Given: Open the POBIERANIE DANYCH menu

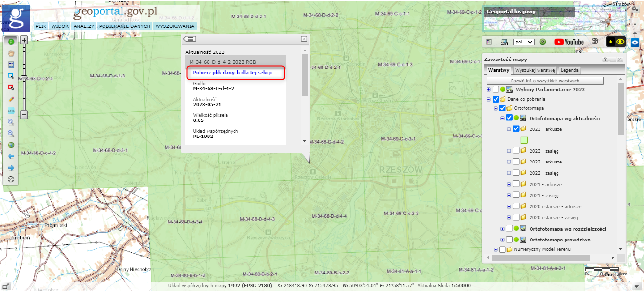Looking at the screenshot, I should [125, 26].
